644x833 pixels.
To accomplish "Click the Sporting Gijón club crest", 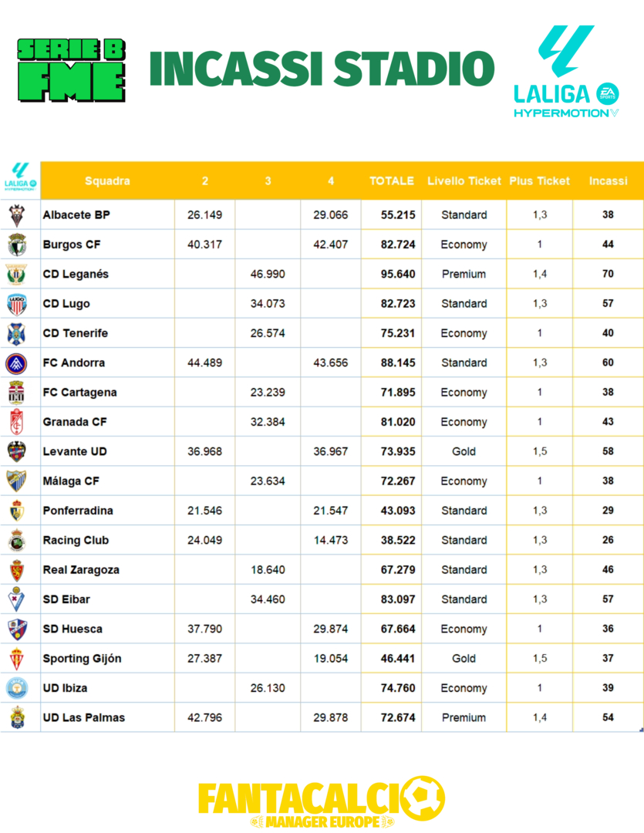I will 17,659.
